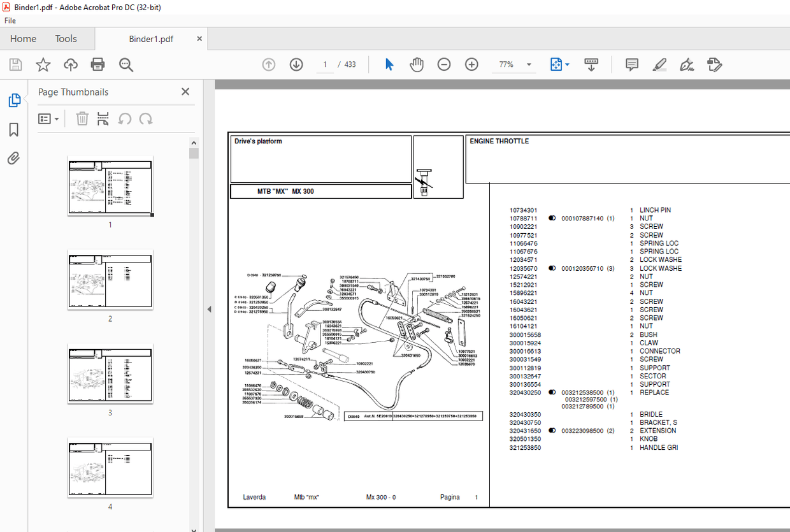The width and height of the screenshot is (790, 532).
Task: Delete pages using the trash icon
Action: [x=82, y=119]
